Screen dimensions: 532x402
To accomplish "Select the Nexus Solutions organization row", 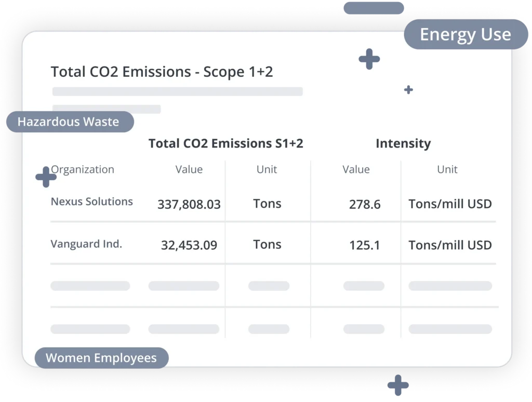I will tap(273, 204).
